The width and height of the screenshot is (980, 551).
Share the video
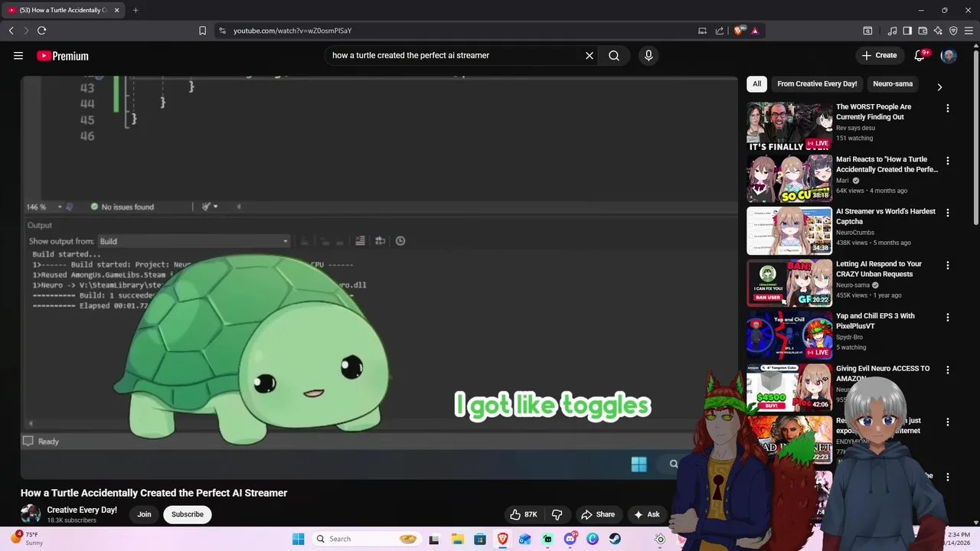(x=598, y=514)
